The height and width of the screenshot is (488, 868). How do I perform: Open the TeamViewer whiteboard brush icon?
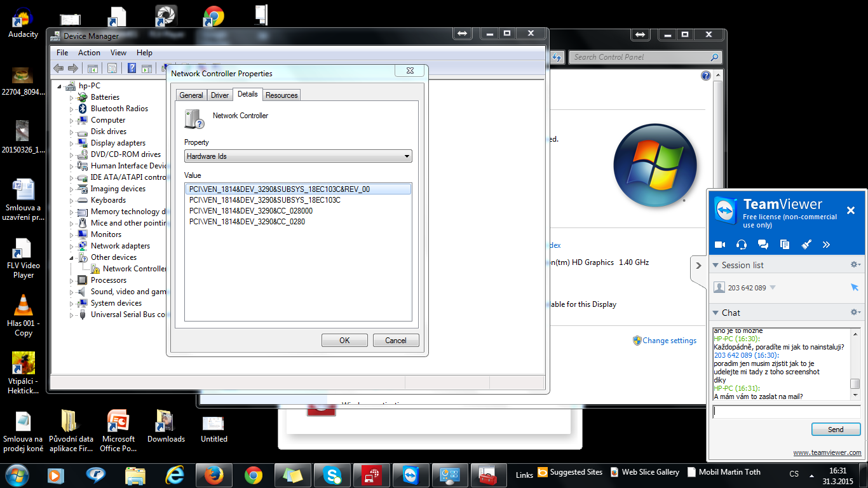point(806,245)
